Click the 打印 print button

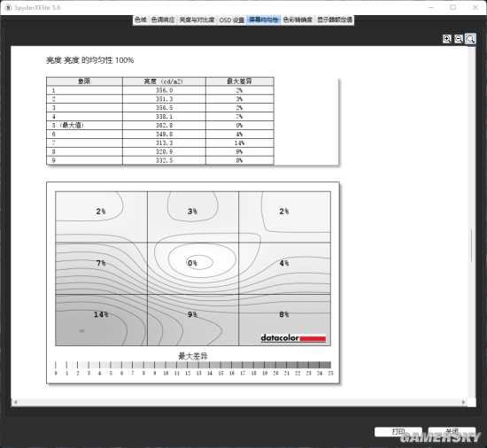pos(398,431)
